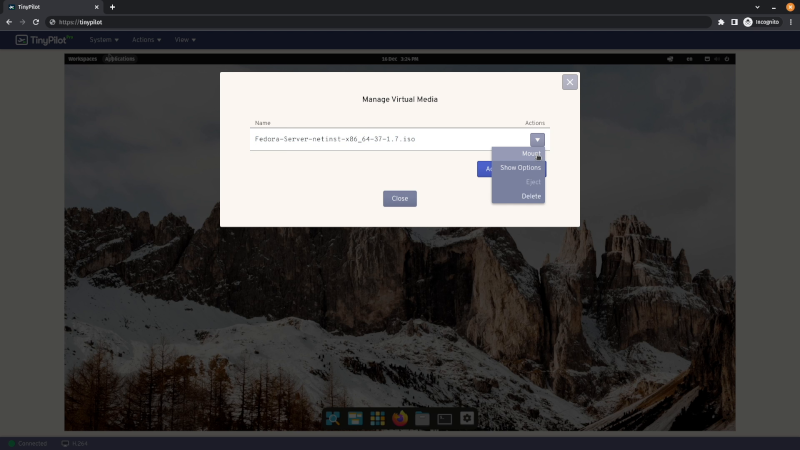Open a new browser tab with plus icon
The height and width of the screenshot is (450, 800).
(x=112, y=7)
